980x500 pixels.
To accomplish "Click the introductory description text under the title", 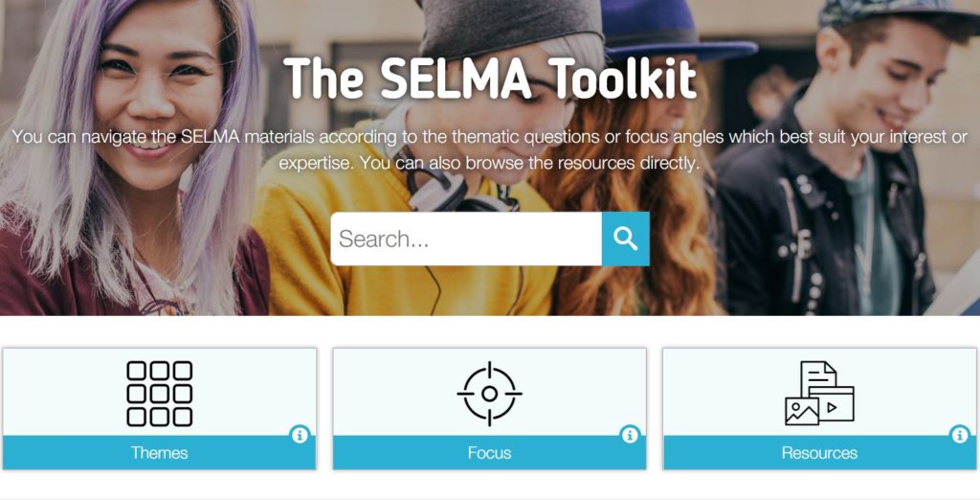I will (x=490, y=149).
